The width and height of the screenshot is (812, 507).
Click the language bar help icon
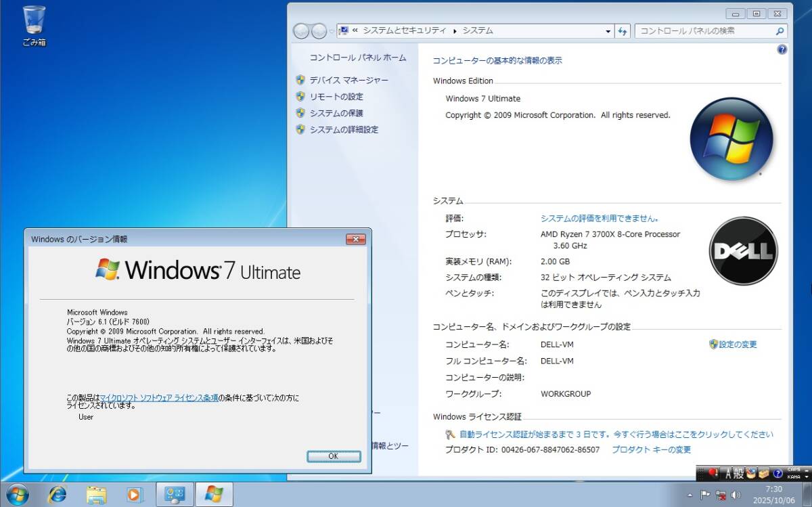(777, 473)
